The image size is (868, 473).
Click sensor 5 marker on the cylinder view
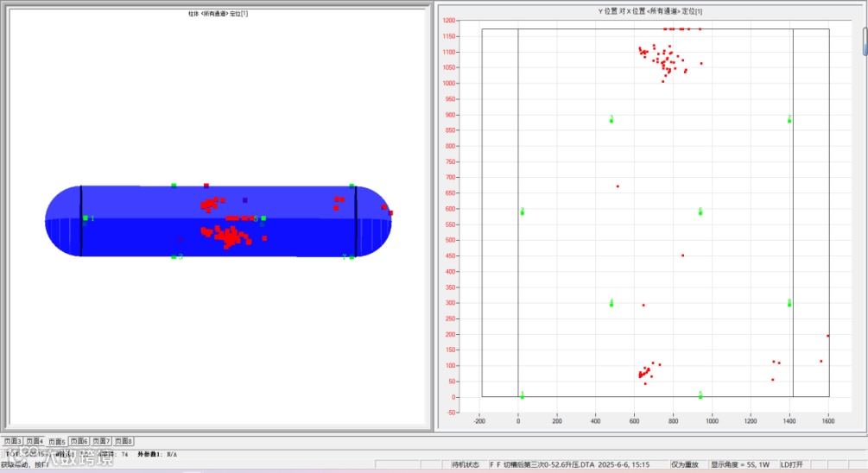pyautogui.click(x=263, y=218)
